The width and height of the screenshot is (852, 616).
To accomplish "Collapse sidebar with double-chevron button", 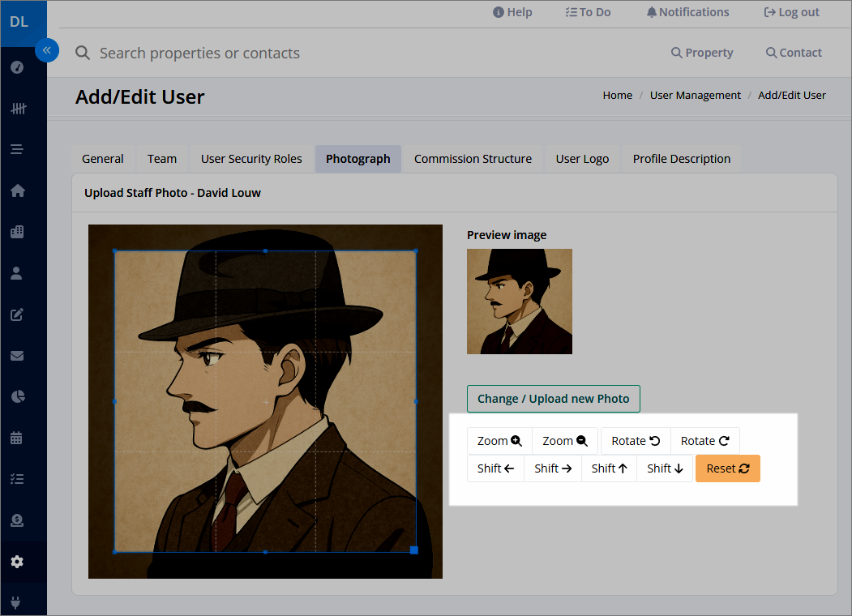I will click(47, 50).
